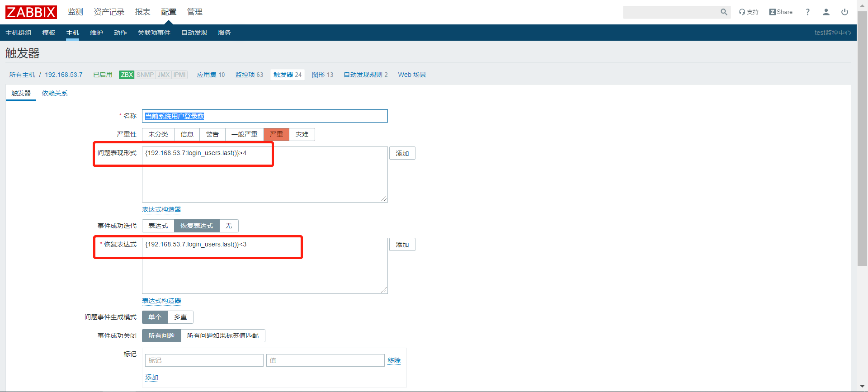The width and height of the screenshot is (868, 392).
Task: Open Web 场景 link
Action: pyautogui.click(x=412, y=75)
